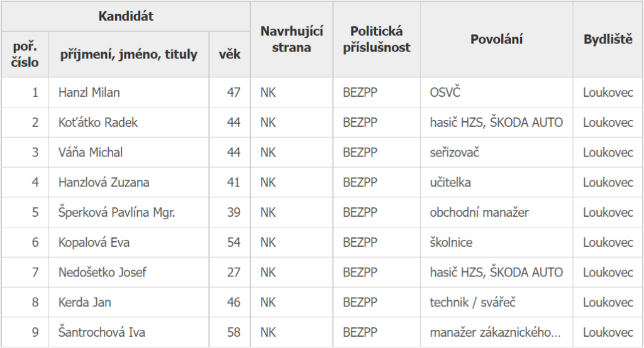The image size is (644, 348).
Task: Click the Šantrochová Iva name cell
Action: (101, 332)
